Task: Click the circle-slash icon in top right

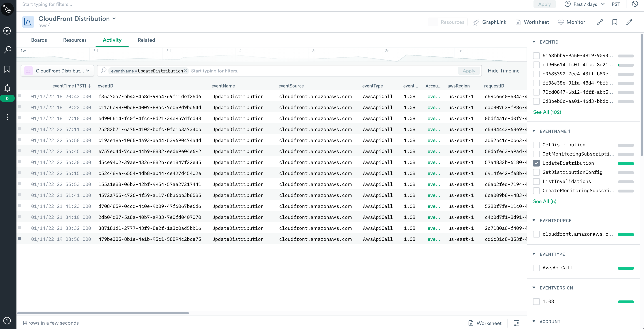Action: [x=635, y=4]
